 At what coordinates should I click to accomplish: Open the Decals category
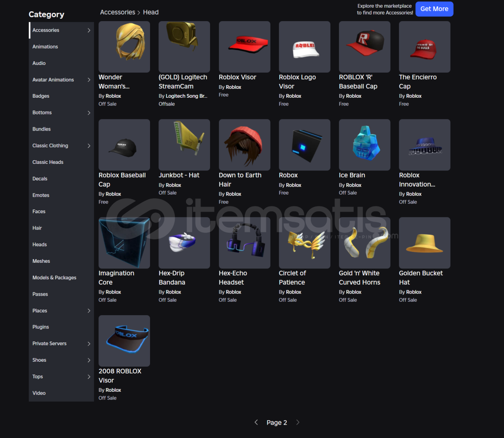coord(61,179)
